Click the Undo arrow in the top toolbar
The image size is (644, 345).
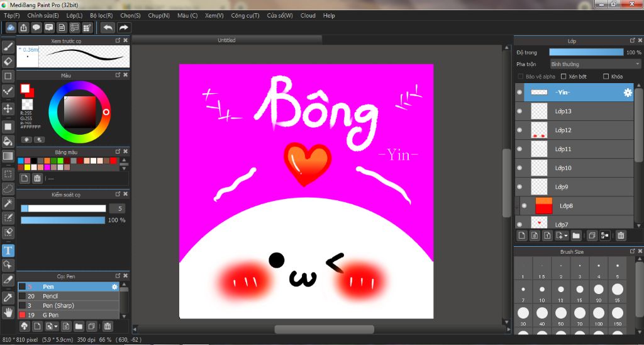coord(108,28)
